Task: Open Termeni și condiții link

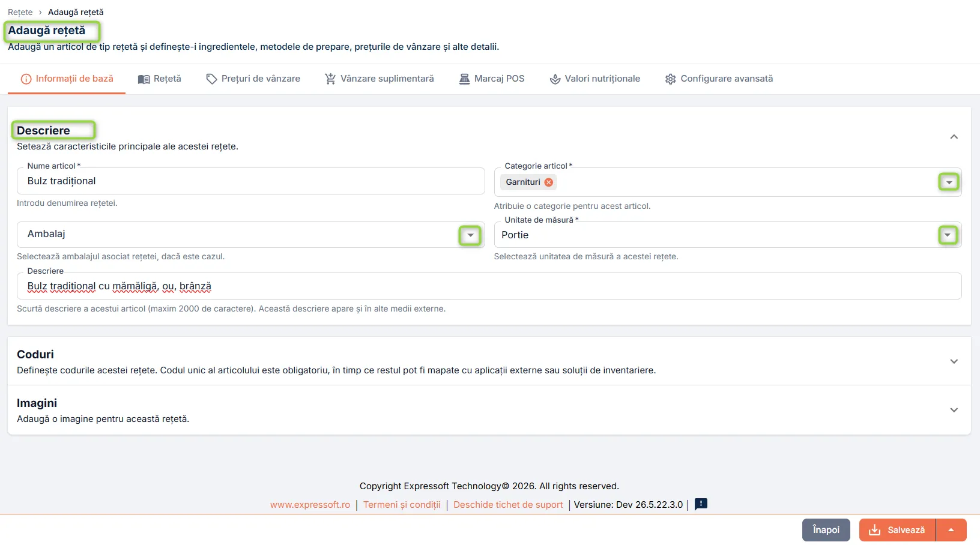Action: point(402,505)
